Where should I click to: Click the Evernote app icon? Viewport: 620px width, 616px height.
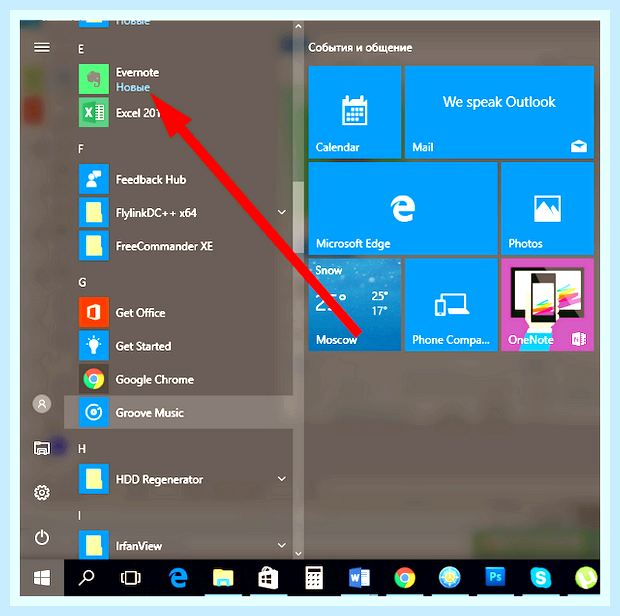click(x=94, y=79)
